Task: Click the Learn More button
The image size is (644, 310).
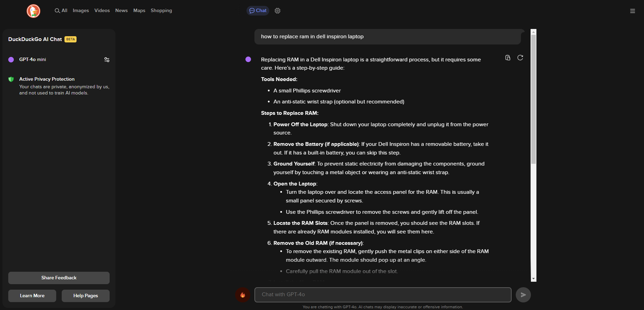Action: (32, 296)
